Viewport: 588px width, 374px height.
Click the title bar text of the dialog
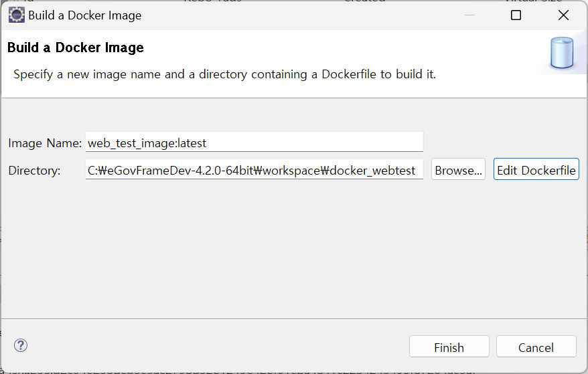click(x=85, y=15)
